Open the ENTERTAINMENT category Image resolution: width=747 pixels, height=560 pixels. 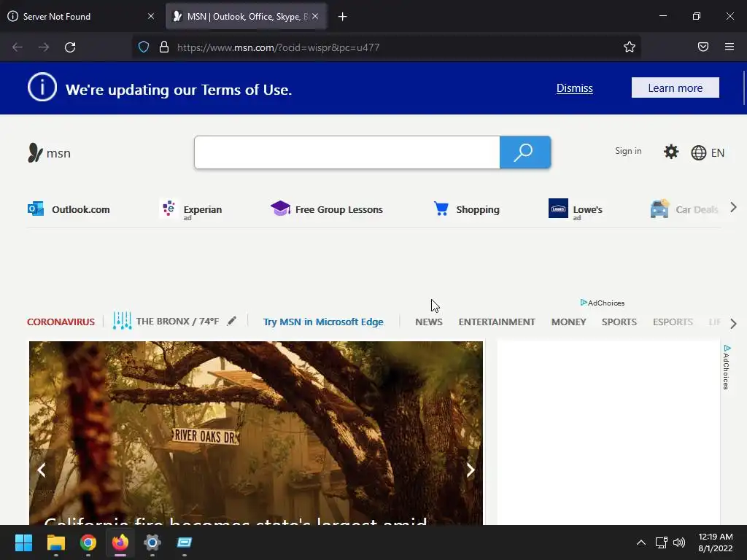point(497,322)
